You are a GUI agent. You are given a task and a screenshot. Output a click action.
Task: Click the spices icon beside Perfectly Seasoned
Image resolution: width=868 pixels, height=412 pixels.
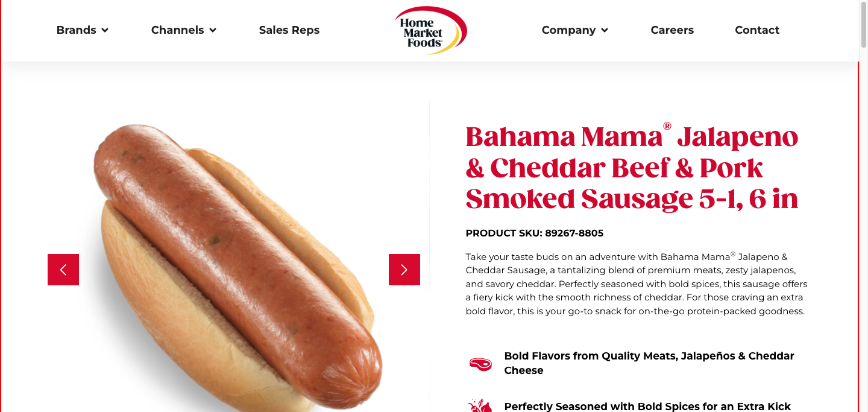(480, 405)
